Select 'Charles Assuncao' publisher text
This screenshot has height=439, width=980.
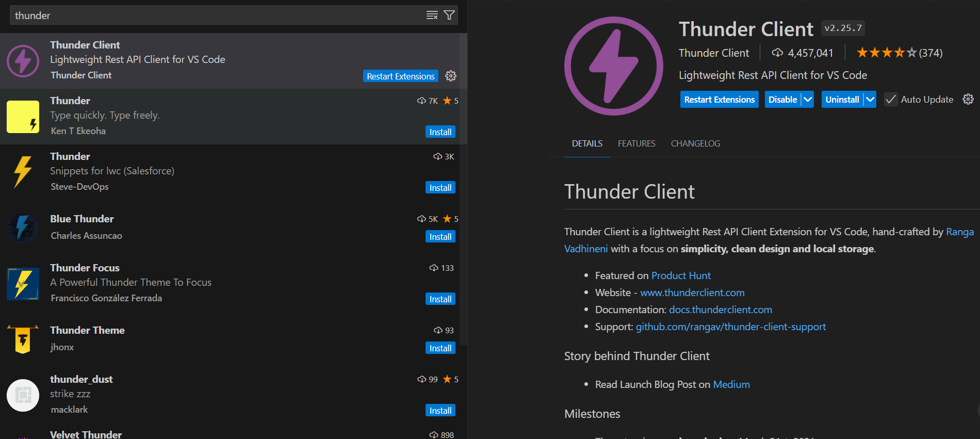86,236
